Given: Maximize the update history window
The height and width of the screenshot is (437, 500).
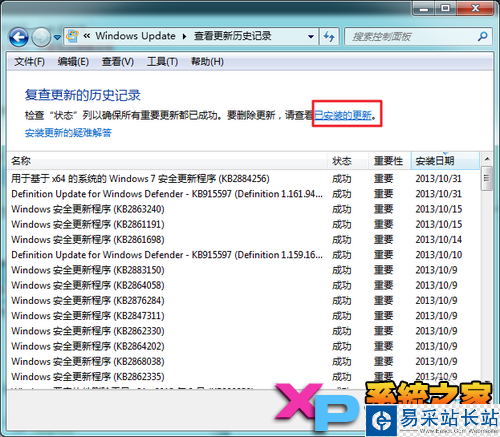Looking at the screenshot, I should [445, 8].
